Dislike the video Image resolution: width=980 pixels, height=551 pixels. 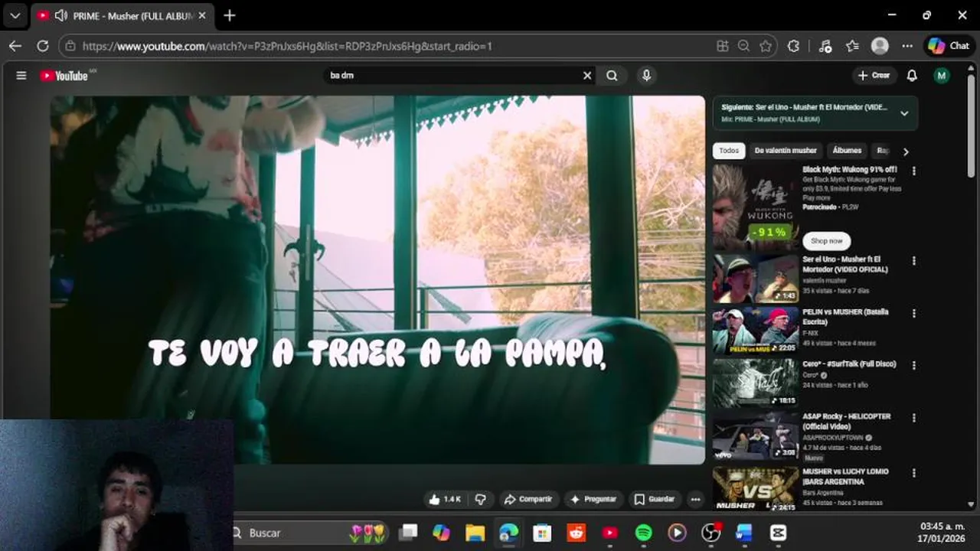pyautogui.click(x=480, y=499)
